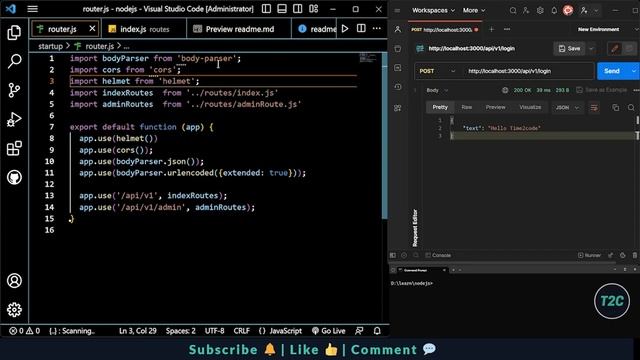640x360 pixels.
Task: Open the Search view in VS Code
Action: 14,61
